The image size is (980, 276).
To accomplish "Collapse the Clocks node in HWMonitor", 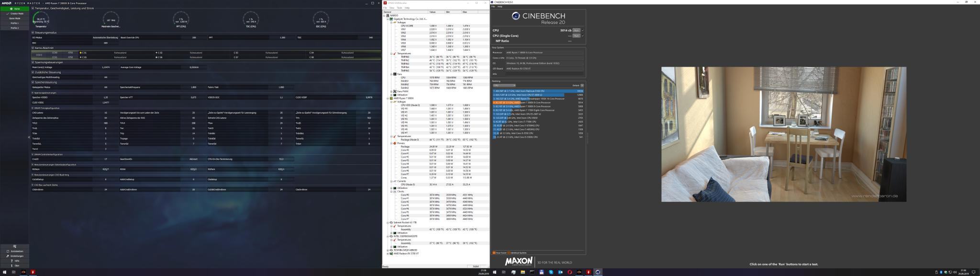I will point(391,192).
